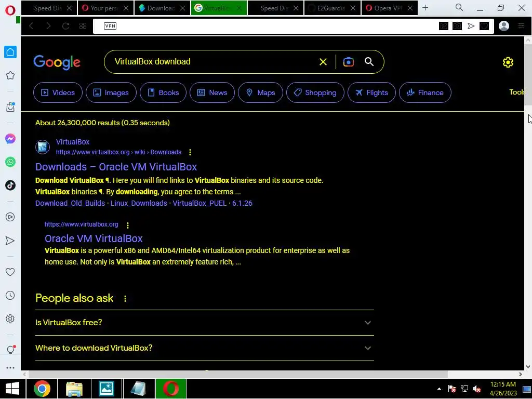Open the sidebar lightbulb suggestions icon
This screenshot has width=532, height=399.
tap(10, 350)
